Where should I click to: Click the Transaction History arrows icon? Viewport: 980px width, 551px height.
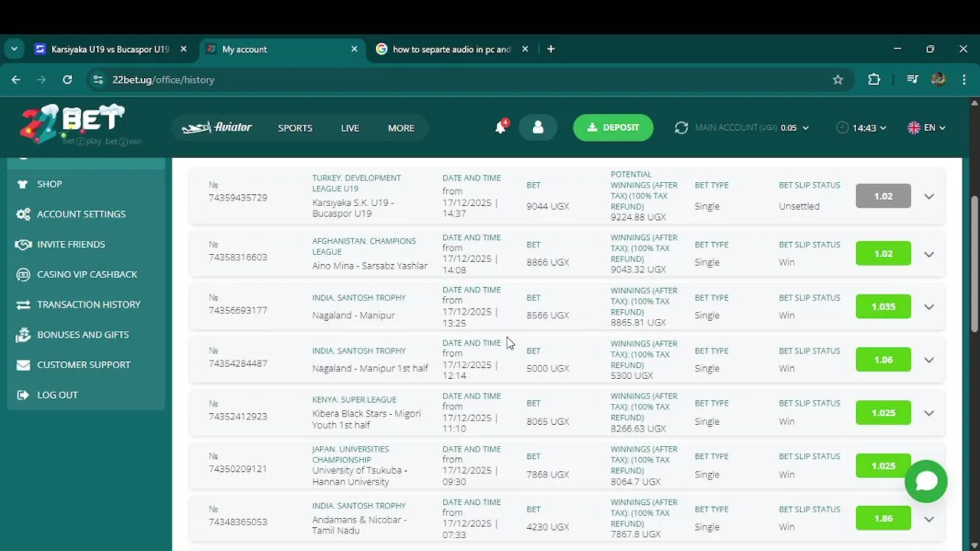point(23,305)
